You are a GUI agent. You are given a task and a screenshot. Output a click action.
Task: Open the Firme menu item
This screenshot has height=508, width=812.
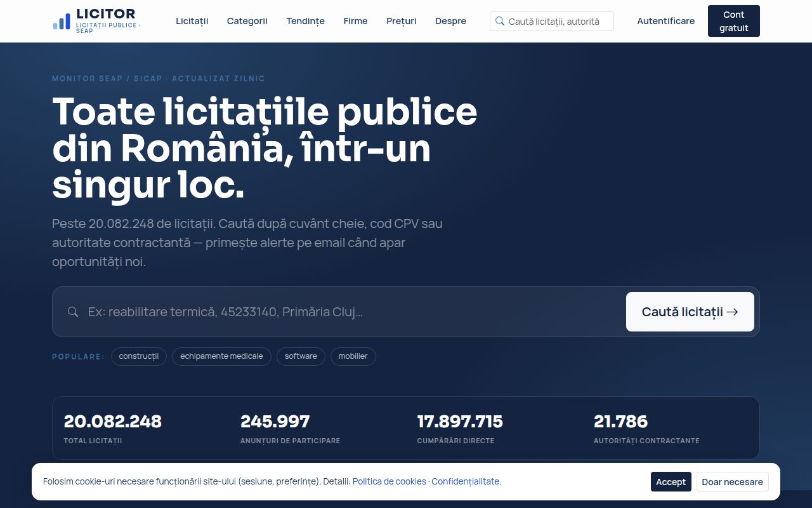(x=355, y=21)
